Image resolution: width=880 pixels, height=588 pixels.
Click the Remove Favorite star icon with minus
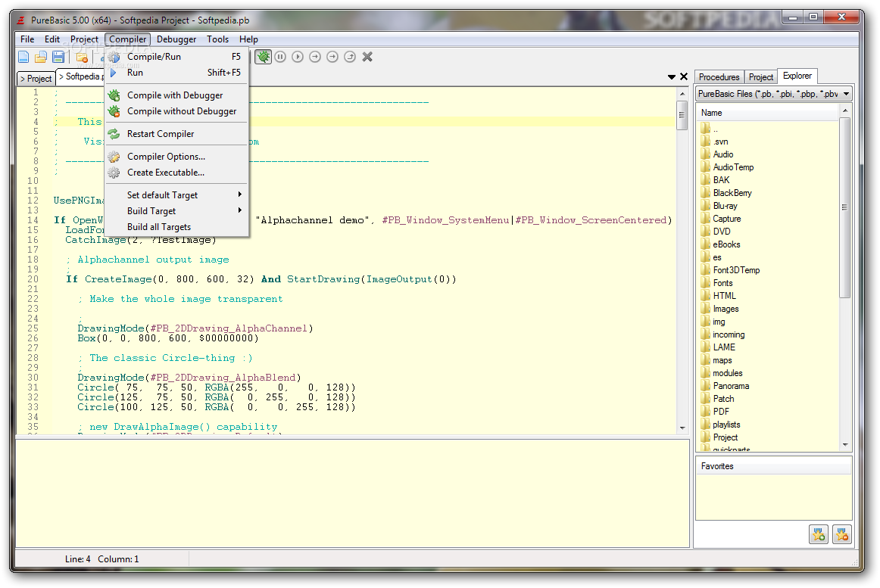point(842,534)
